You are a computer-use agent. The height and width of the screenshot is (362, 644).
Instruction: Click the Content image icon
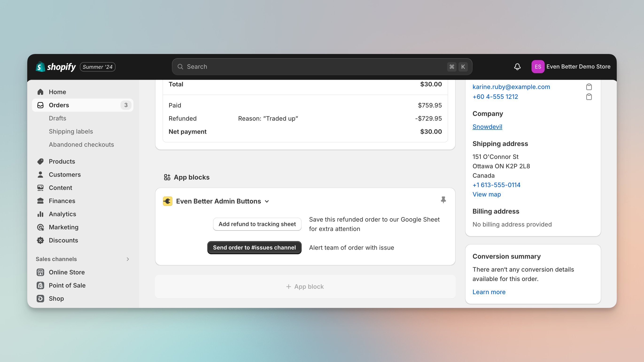coord(40,188)
